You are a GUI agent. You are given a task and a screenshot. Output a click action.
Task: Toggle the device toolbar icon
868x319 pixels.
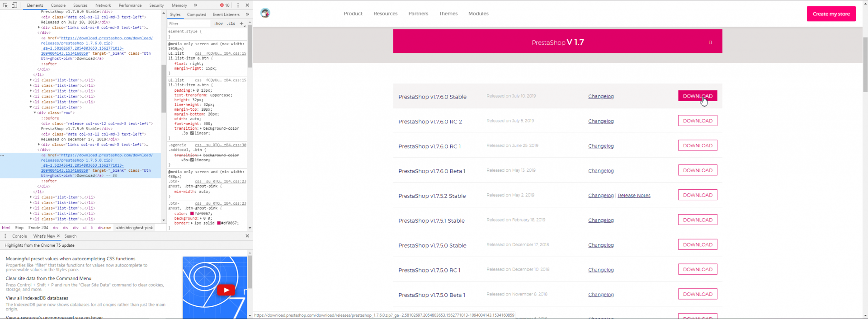(14, 5)
